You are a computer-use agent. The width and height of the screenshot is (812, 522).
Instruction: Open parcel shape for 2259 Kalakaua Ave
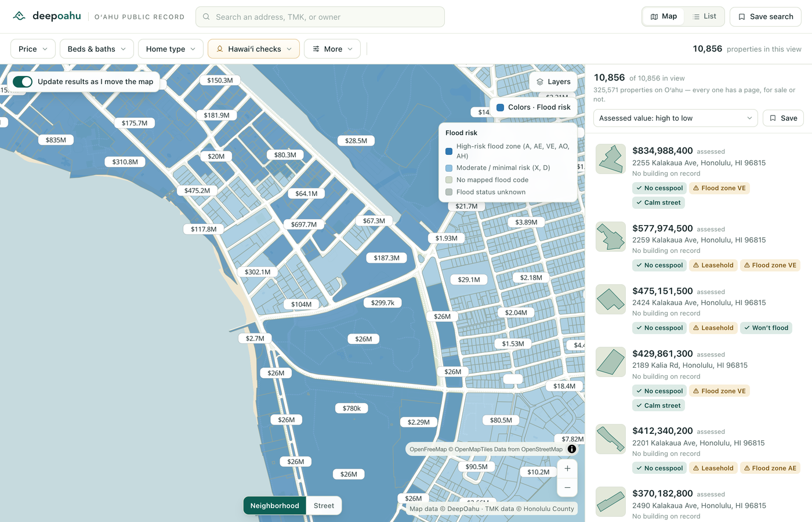[611, 237]
